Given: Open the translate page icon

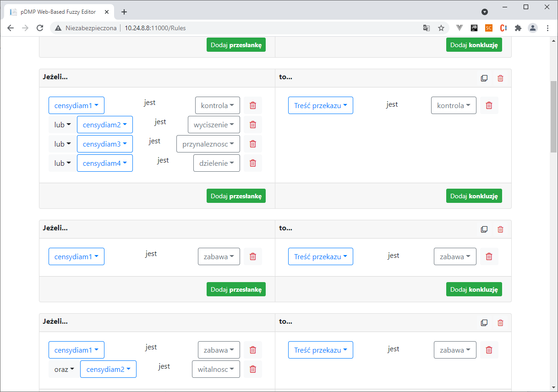Looking at the screenshot, I should (427, 28).
